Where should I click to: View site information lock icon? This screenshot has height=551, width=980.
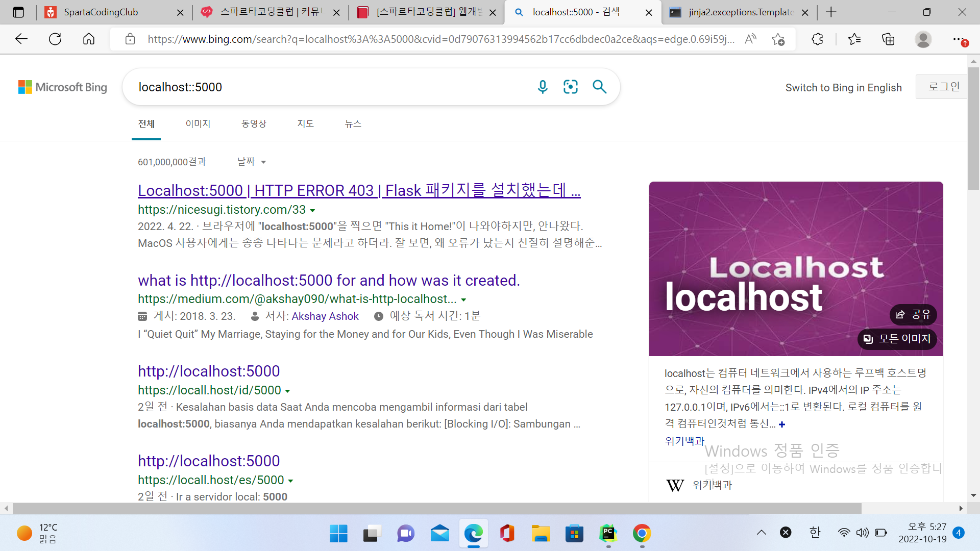point(130,39)
